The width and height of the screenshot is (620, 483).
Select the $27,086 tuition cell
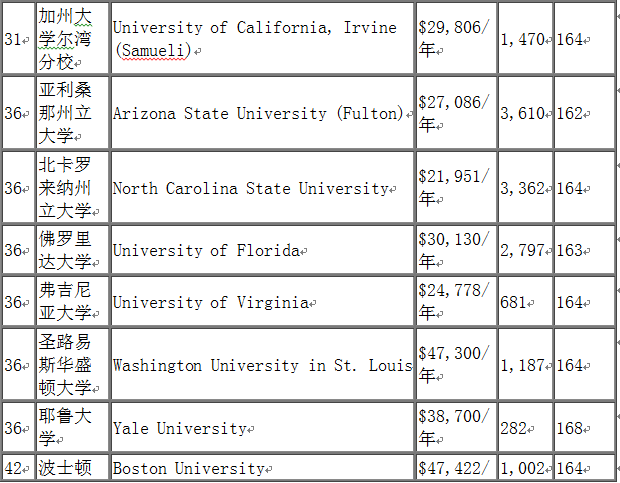(455, 113)
